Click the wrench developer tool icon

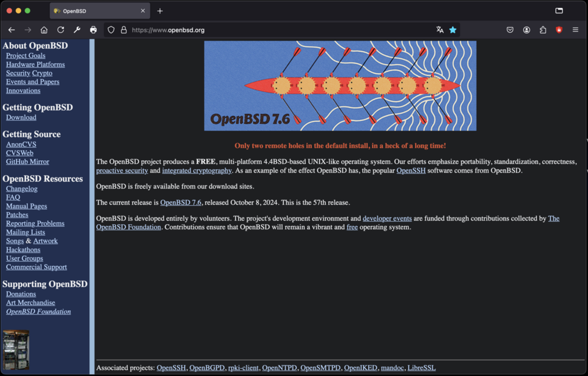(77, 30)
